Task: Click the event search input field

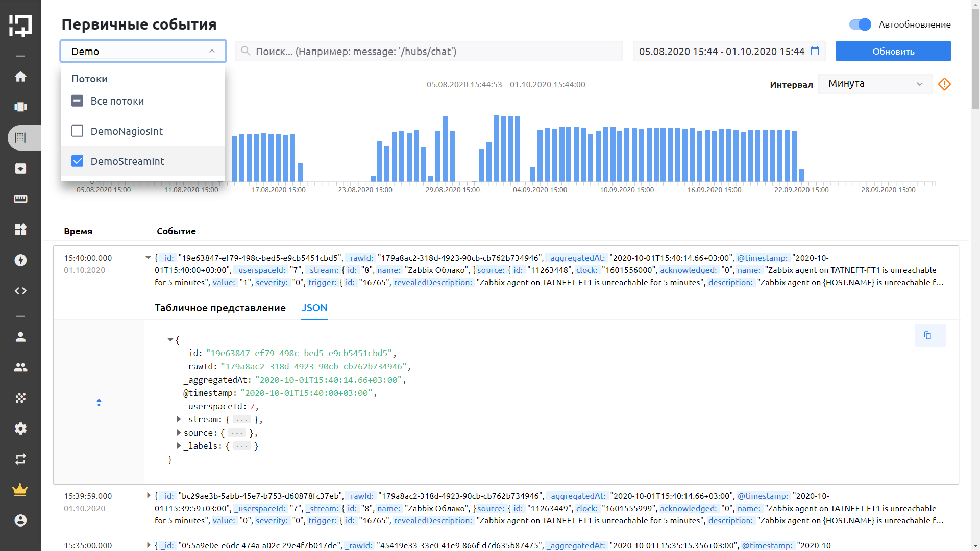Action: pos(429,52)
